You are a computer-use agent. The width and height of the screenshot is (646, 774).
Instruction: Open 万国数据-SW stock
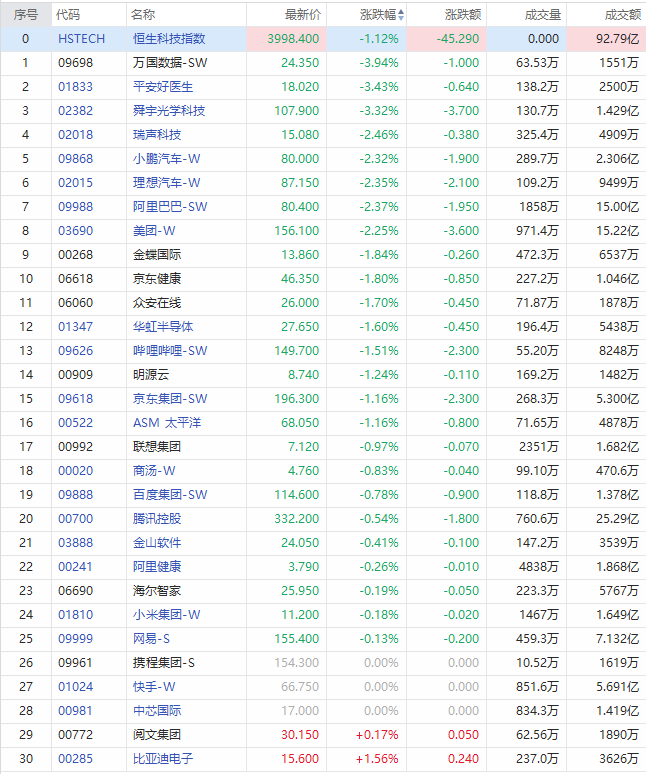click(x=170, y=63)
